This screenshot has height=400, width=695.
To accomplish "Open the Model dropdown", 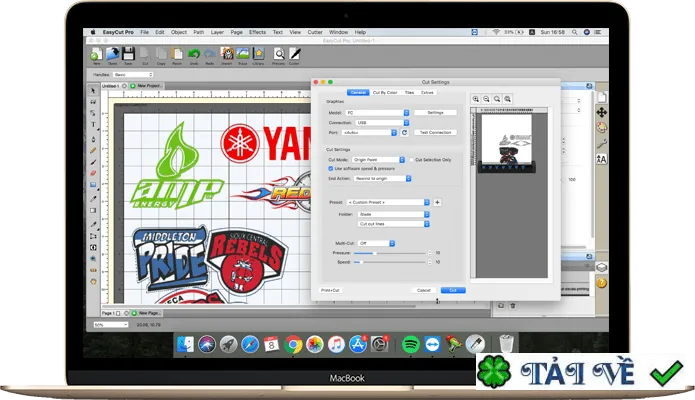I will coord(377,113).
